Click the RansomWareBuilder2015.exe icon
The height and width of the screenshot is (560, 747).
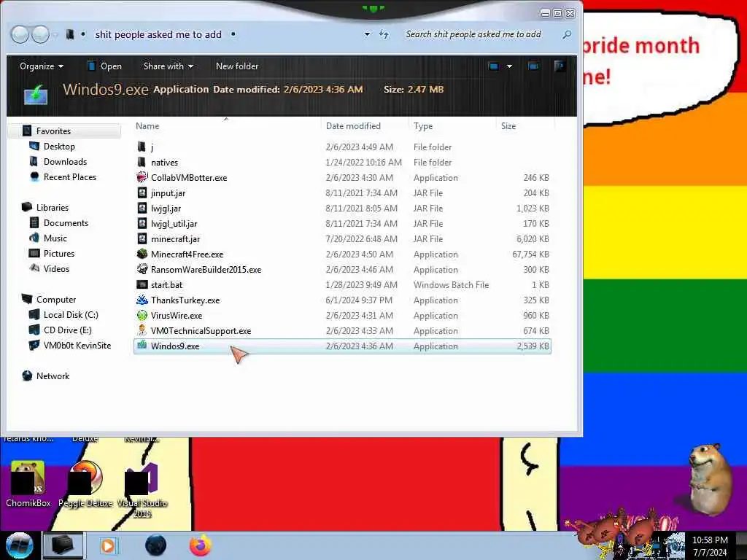pyautogui.click(x=142, y=269)
